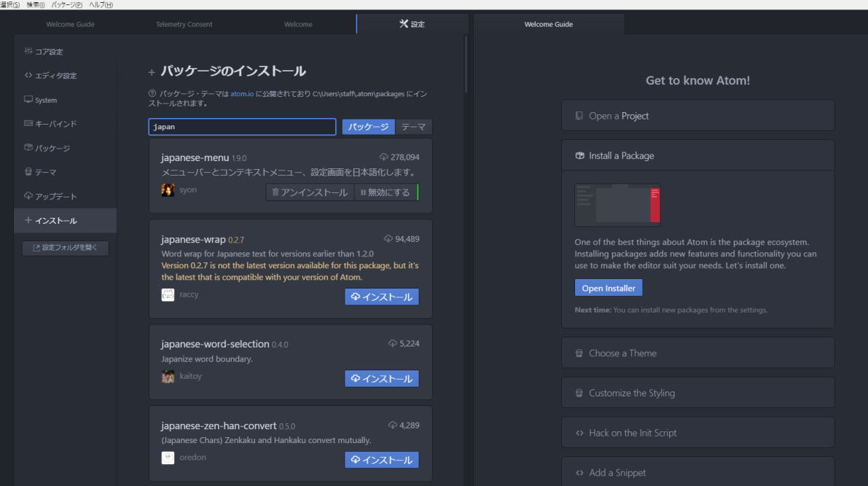Click the 設定フォルダを開く button

coord(66,248)
